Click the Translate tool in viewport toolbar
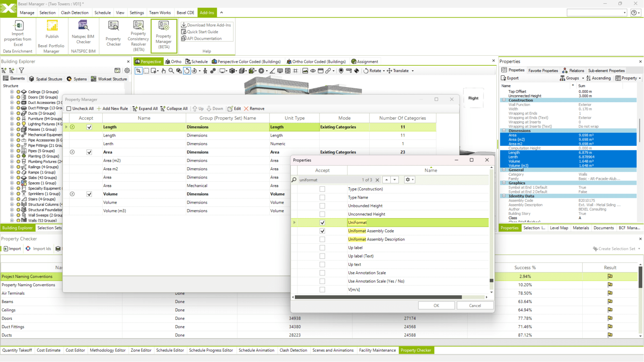Screen dimensions: 644x362 coord(398,71)
